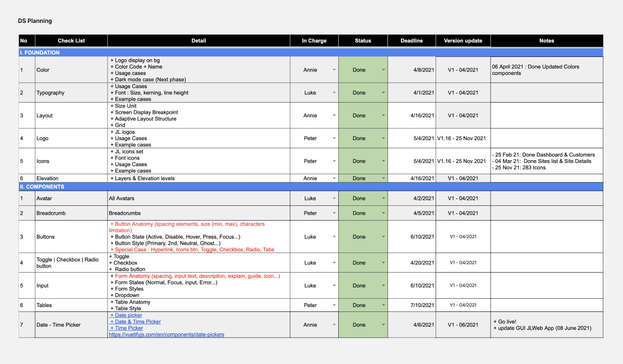Expand In Charge dropdown for Logo row
This screenshot has width=623, height=364.
click(334, 139)
